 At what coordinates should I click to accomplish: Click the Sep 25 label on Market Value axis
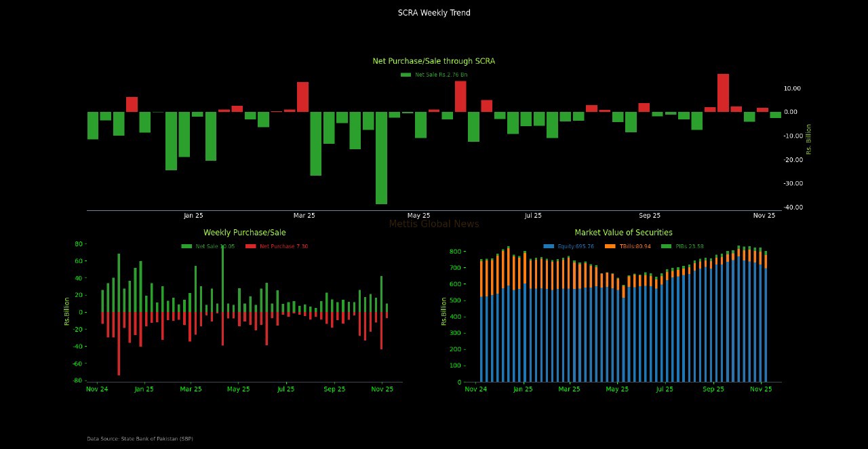tap(713, 389)
